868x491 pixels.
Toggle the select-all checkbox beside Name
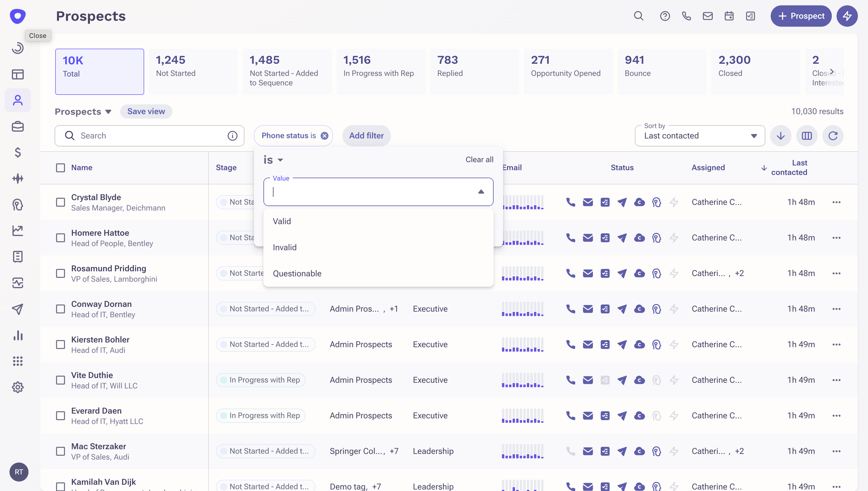61,168
